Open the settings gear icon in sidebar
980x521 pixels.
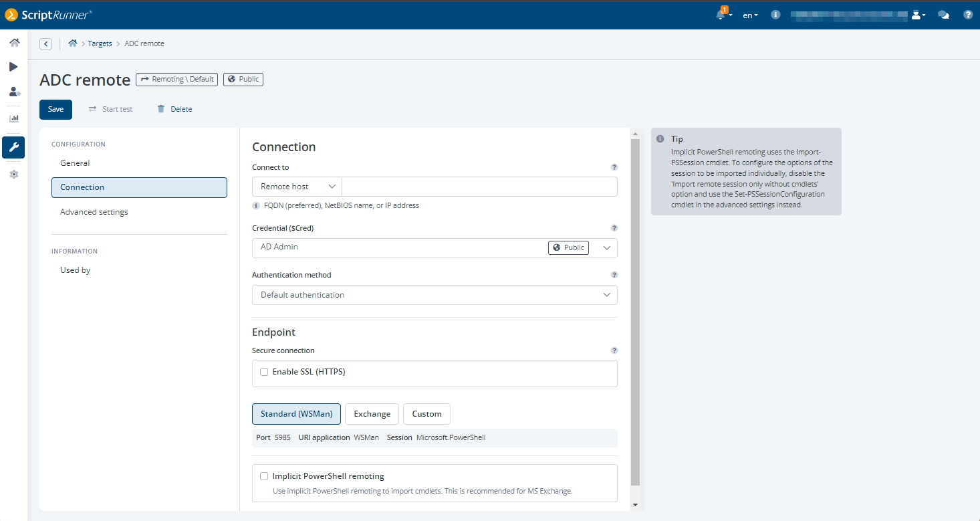click(13, 175)
